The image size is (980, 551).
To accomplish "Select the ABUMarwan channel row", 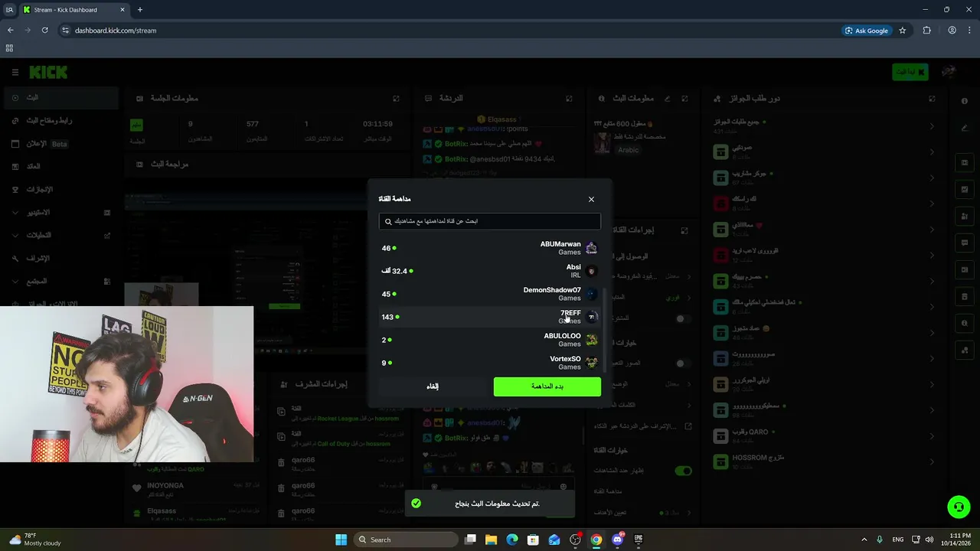I will 490,248.
